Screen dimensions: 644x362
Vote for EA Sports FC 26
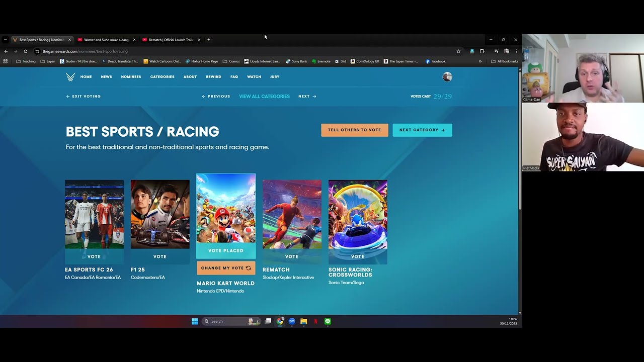tap(94, 256)
